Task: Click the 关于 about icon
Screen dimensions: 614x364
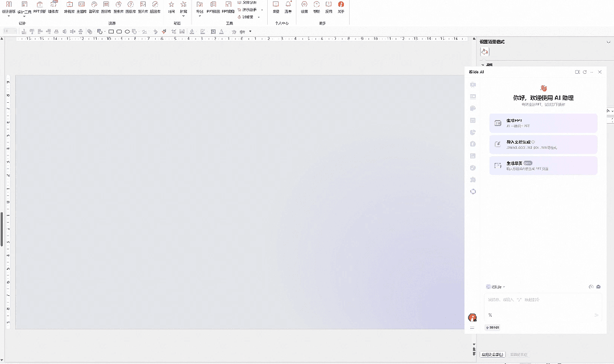Action: [341, 7]
